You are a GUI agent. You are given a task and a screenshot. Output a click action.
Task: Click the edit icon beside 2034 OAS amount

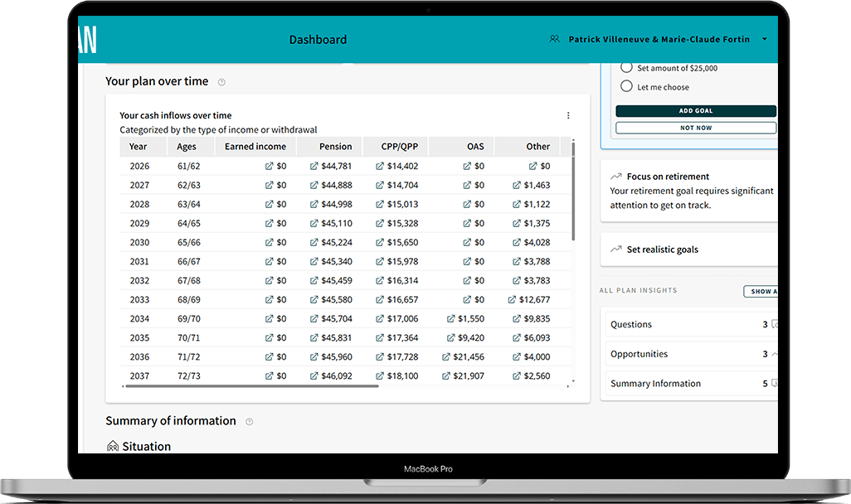coord(451,318)
